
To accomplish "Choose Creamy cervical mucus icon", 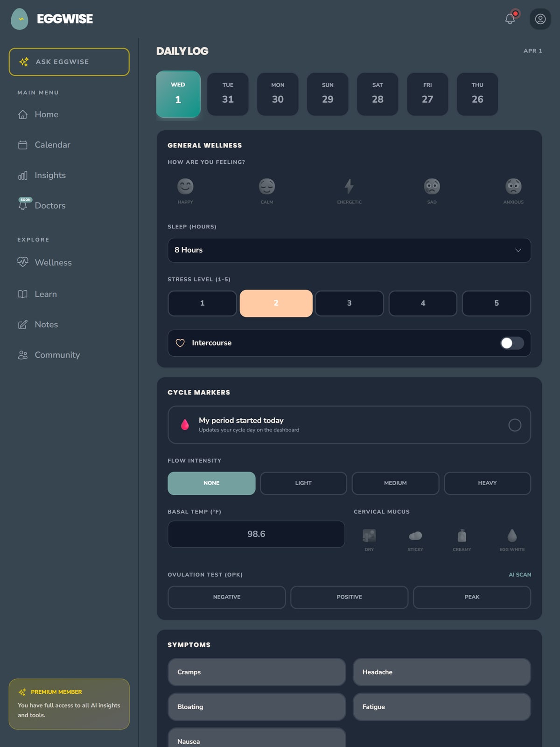I will click(462, 536).
